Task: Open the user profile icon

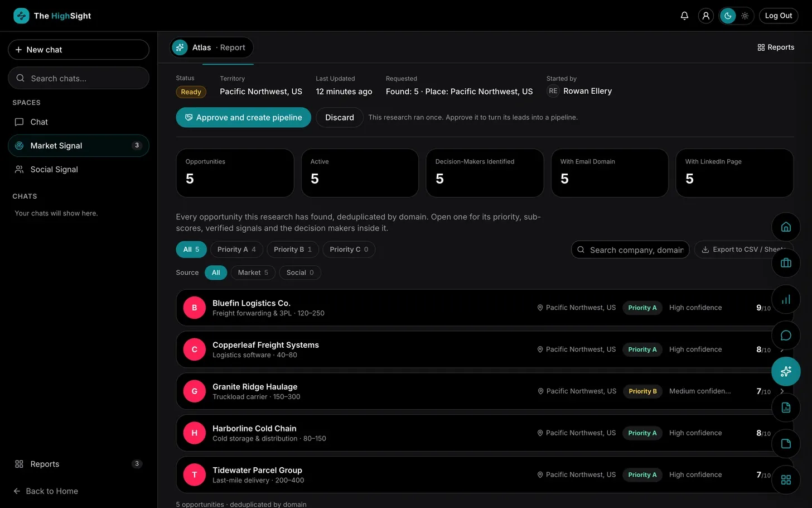Action: coord(705,16)
